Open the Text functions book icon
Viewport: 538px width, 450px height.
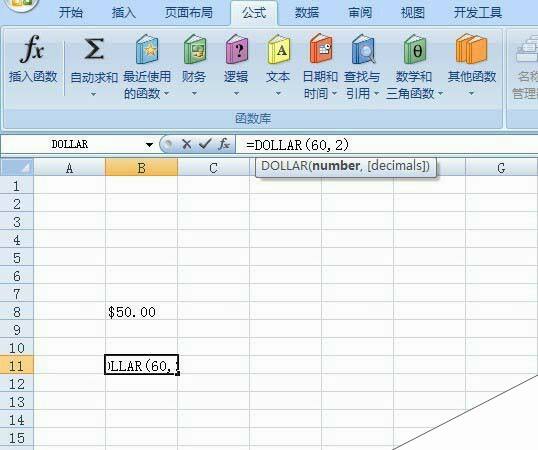click(279, 49)
